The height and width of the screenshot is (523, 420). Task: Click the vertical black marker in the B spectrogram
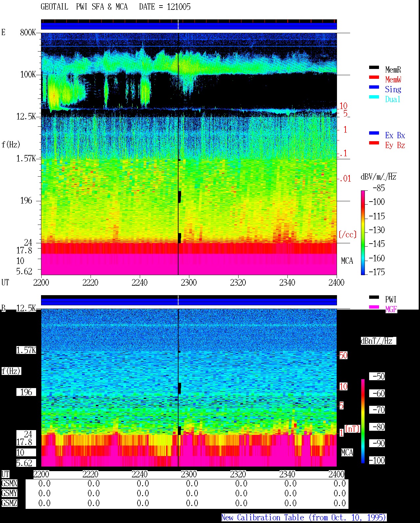coord(178,388)
